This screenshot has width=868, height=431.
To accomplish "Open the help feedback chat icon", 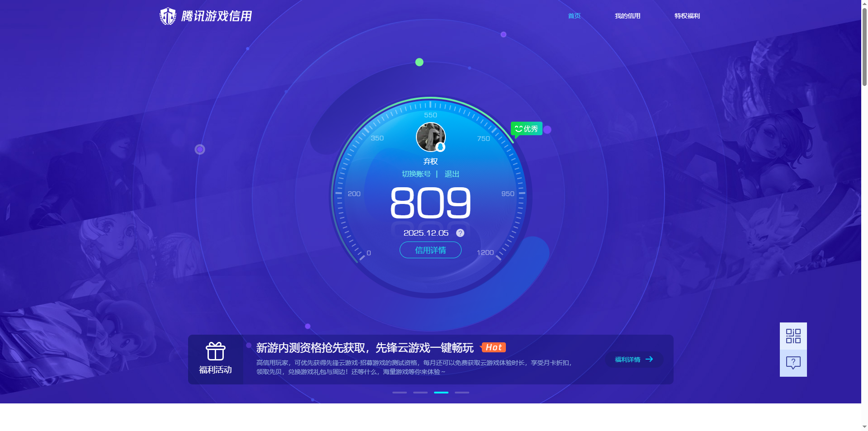I will click(793, 363).
